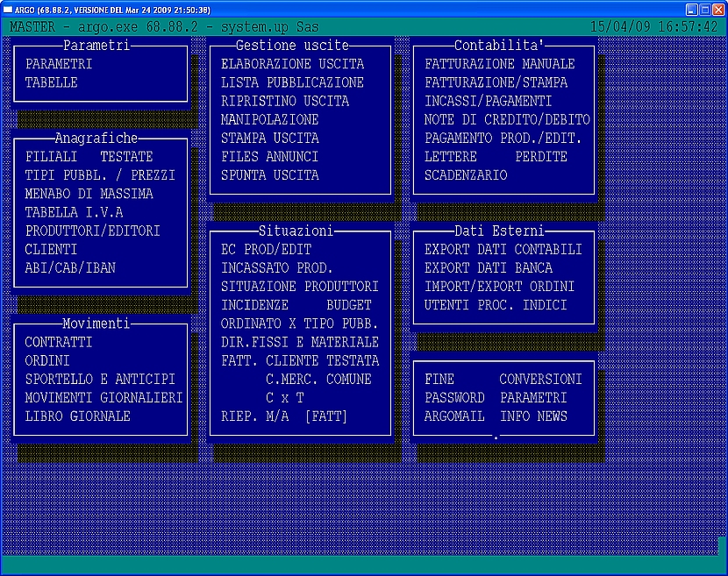Choose CONTRATTI under Movimenti
728x576 pixels.
(58, 342)
